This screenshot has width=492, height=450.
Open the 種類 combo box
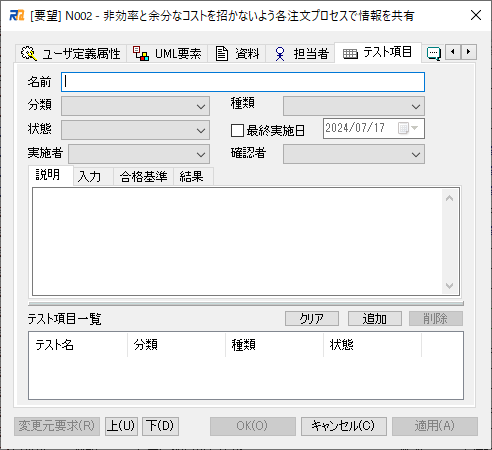(354, 106)
